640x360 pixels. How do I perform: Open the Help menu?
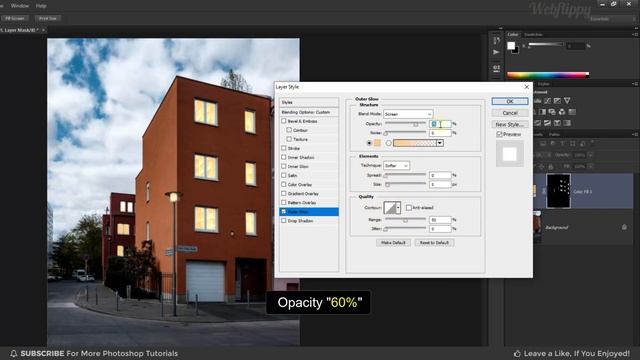point(41,6)
